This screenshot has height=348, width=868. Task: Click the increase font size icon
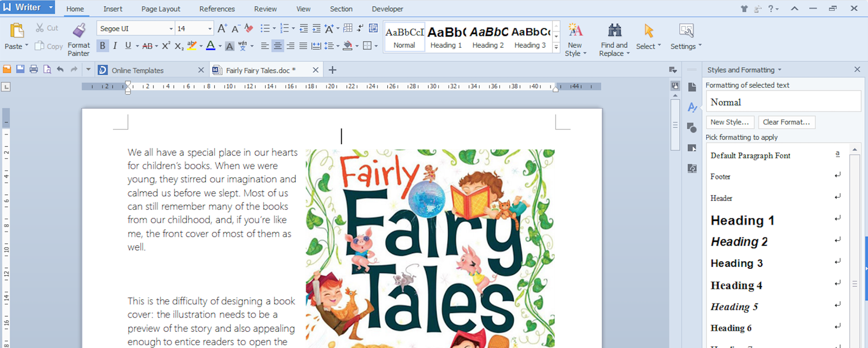tap(222, 28)
